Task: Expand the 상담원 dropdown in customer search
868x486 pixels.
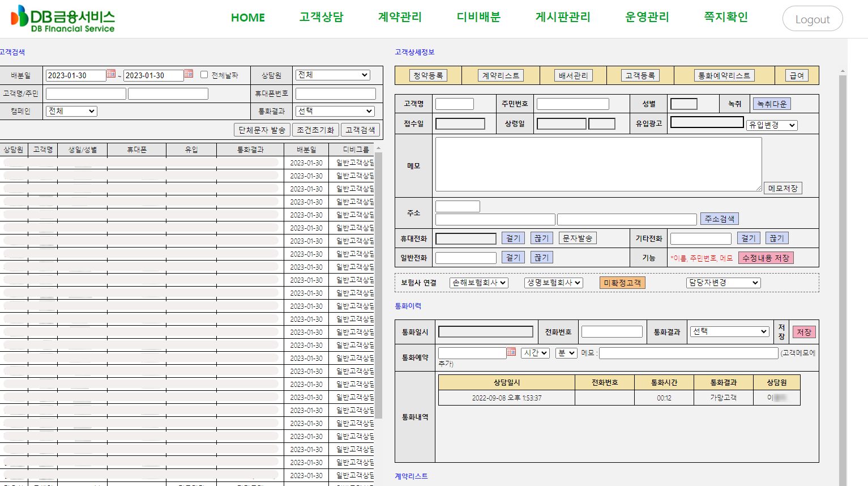Action: click(333, 75)
